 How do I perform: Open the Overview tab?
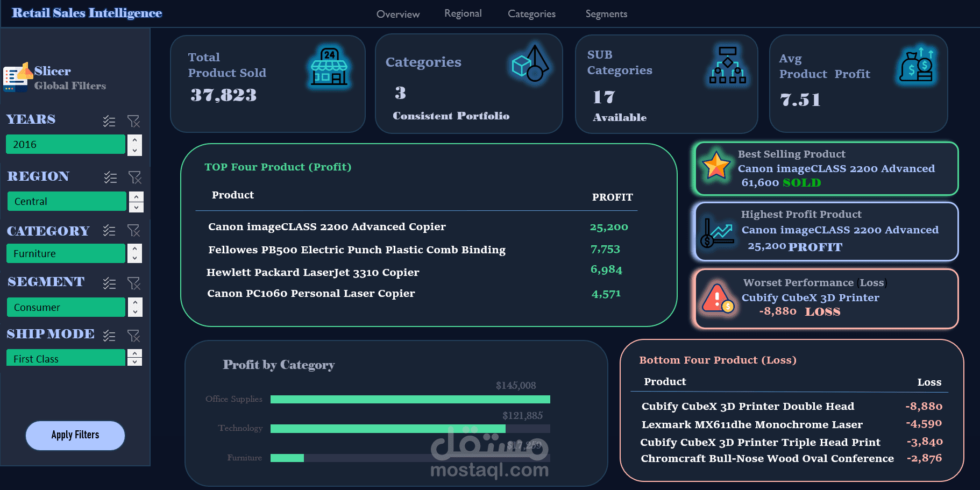click(398, 14)
